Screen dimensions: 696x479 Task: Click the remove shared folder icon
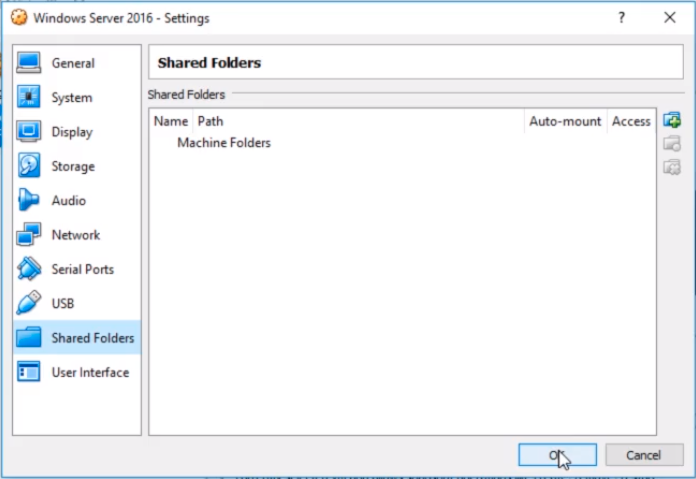pyautogui.click(x=672, y=167)
